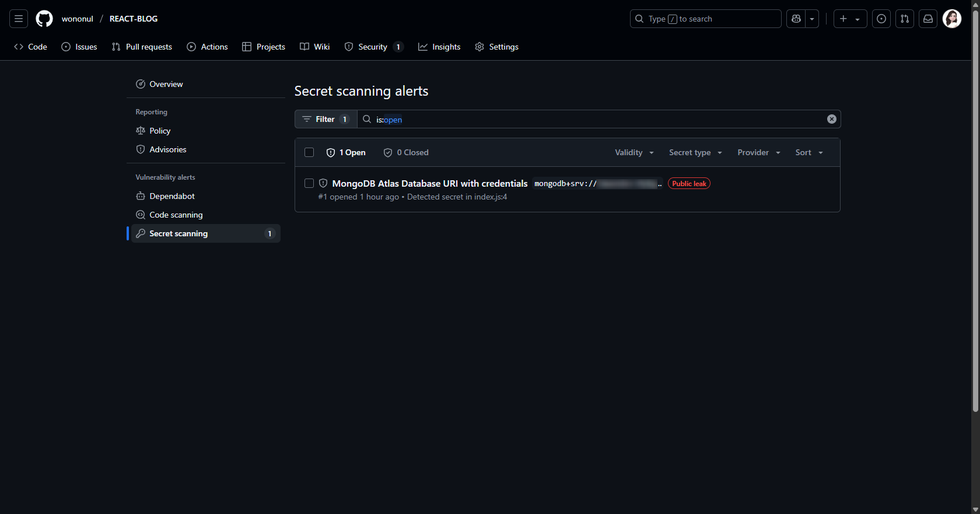Image resolution: width=980 pixels, height=514 pixels.
Task: Open the global navigation hamburger menu
Action: tap(19, 19)
